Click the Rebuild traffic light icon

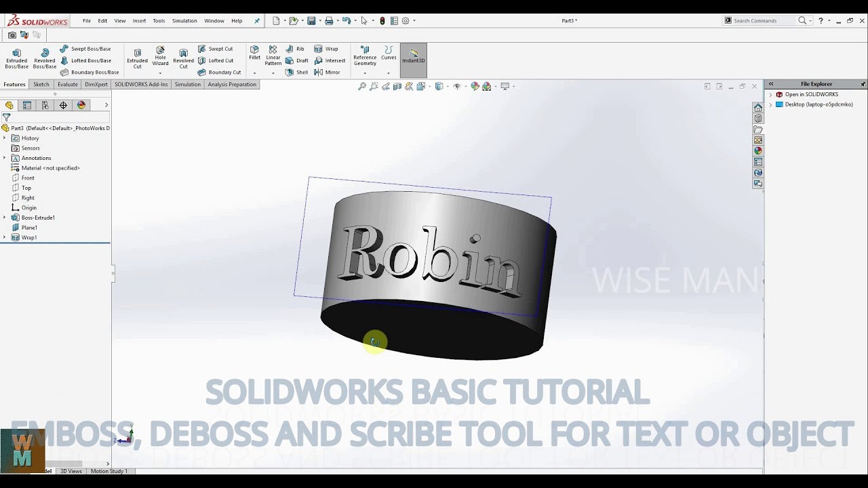point(382,21)
